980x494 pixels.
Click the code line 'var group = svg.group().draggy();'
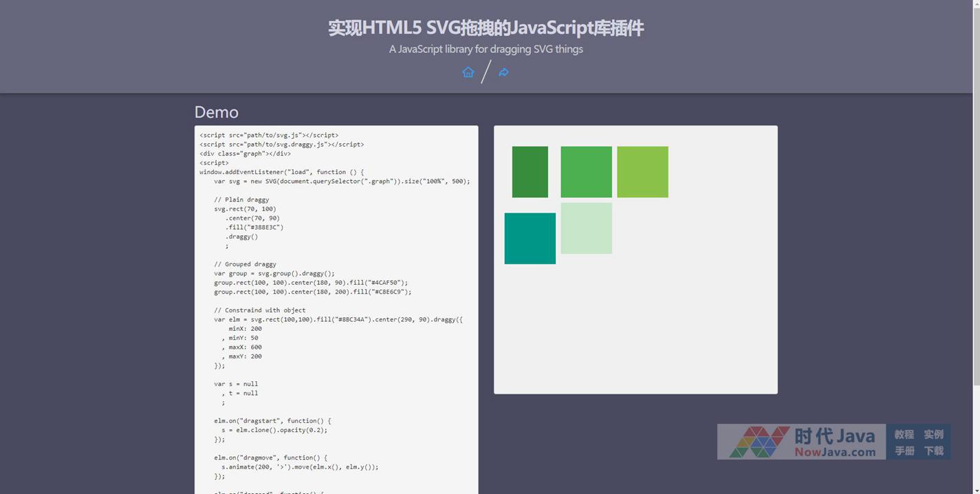coord(274,273)
